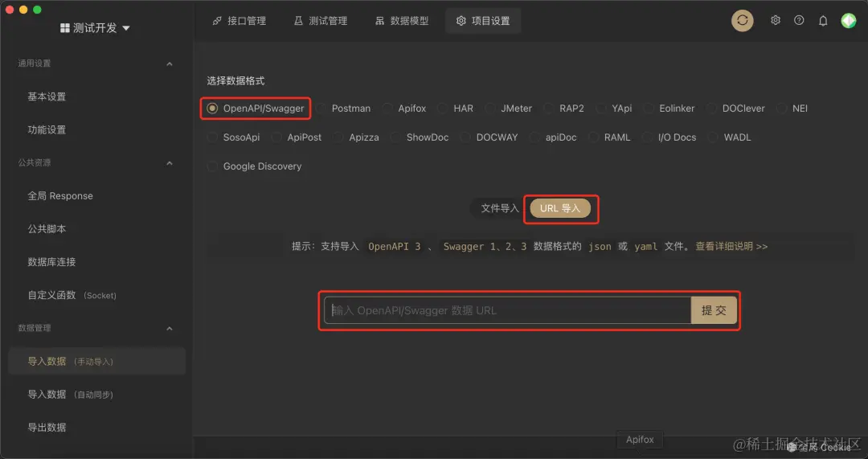Image resolution: width=868 pixels, height=459 pixels.
Task: Select the DOCWAY format radio button
Action: [x=465, y=137]
